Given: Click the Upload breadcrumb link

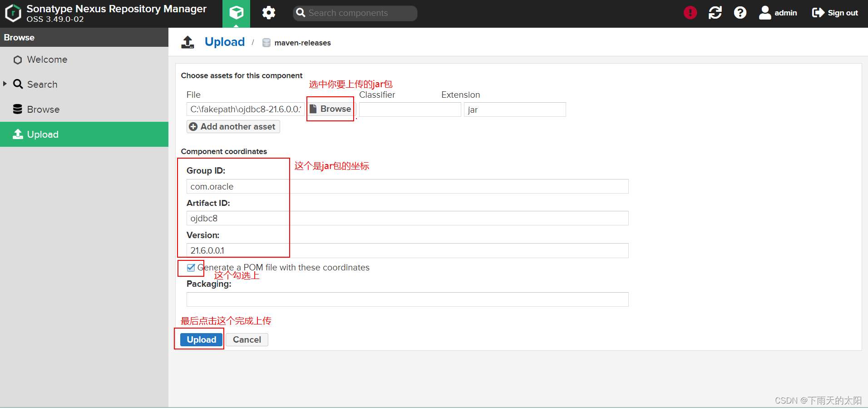Looking at the screenshot, I should (225, 42).
